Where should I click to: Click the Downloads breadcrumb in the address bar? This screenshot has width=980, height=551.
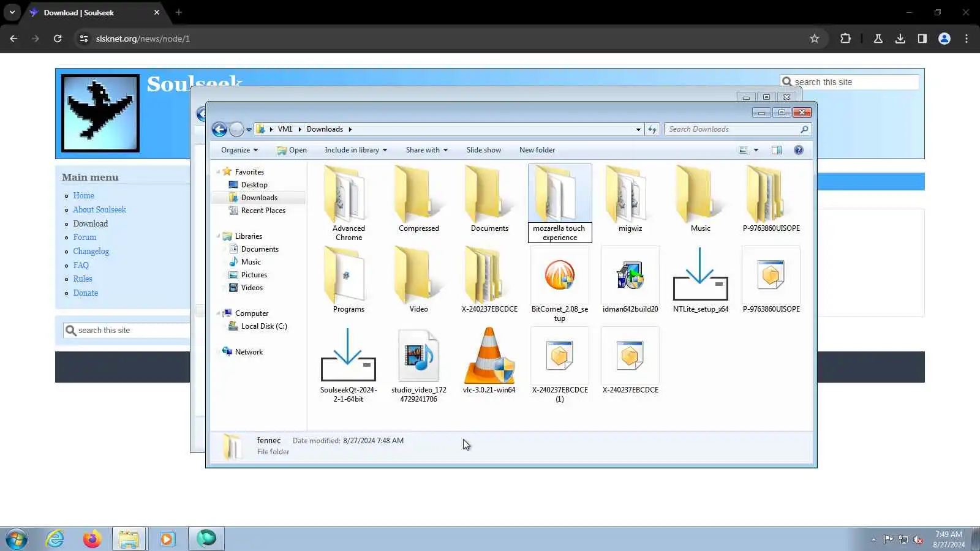pyautogui.click(x=325, y=129)
